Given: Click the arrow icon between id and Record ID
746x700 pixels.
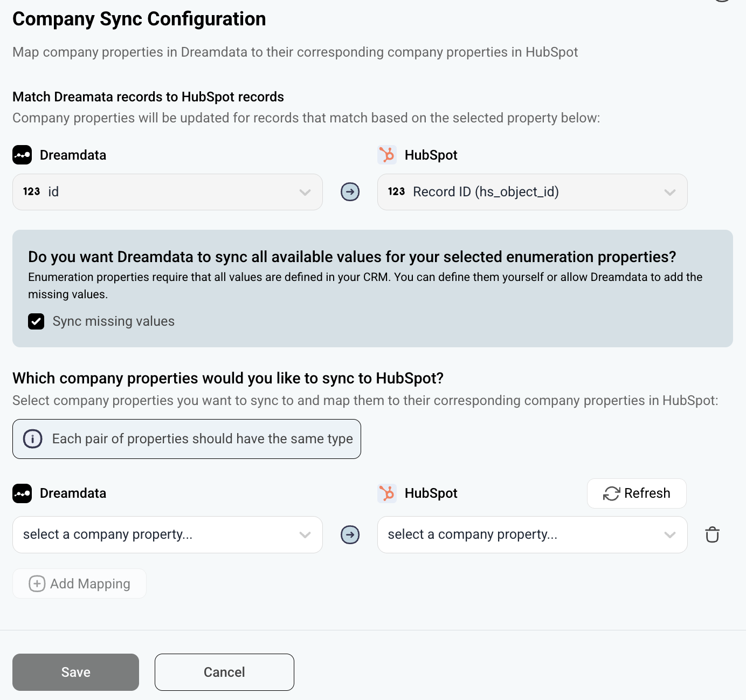Looking at the screenshot, I should (350, 191).
